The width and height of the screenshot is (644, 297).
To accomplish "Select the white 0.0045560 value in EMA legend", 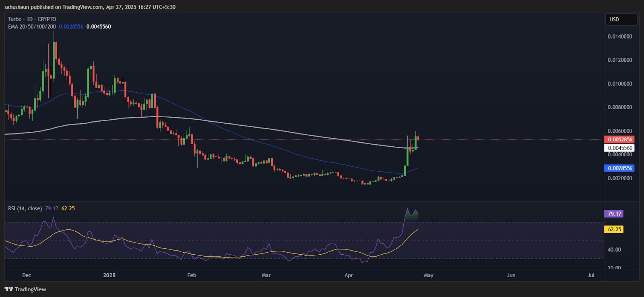I will pos(99,27).
